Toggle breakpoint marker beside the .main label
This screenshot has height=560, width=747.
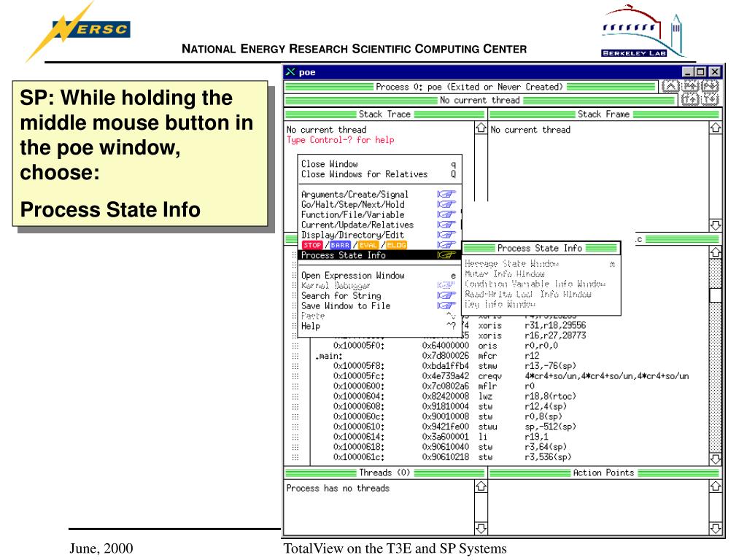pyautogui.click(x=295, y=356)
